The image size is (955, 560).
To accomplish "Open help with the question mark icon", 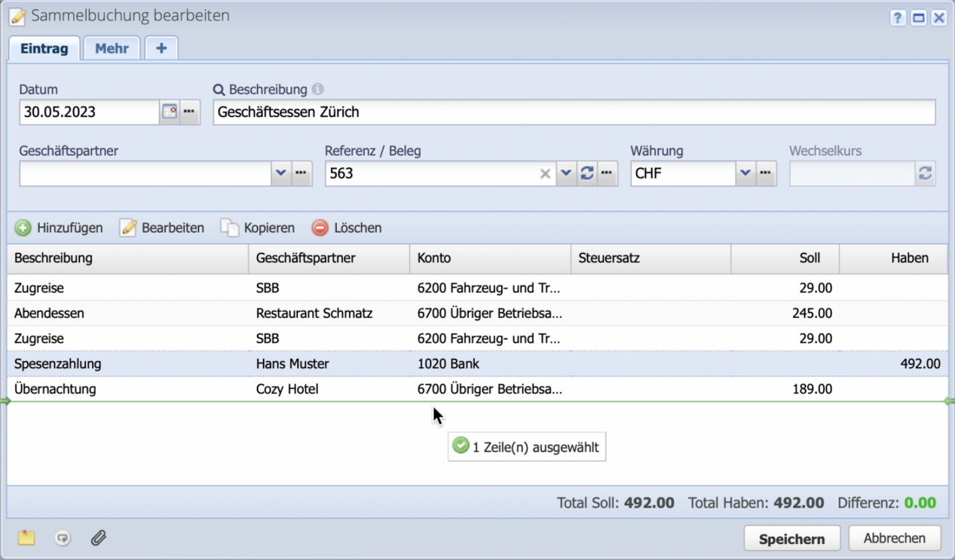I will click(898, 17).
